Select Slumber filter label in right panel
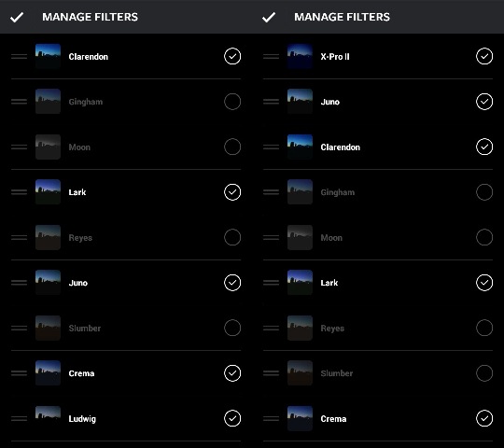Image resolution: width=504 pixels, height=448 pixels. tap(337, 373)
